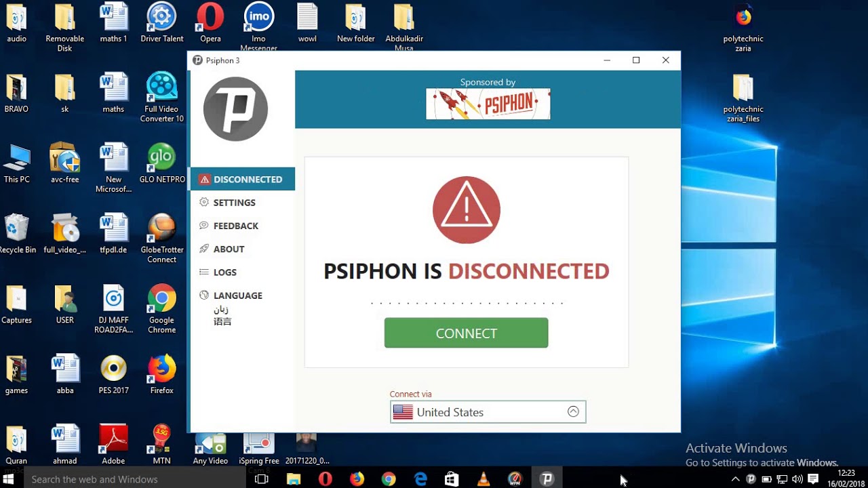868x488 pixels.
Task: Select the Recycle Bin icon
Action: click(x=17, y=234)
